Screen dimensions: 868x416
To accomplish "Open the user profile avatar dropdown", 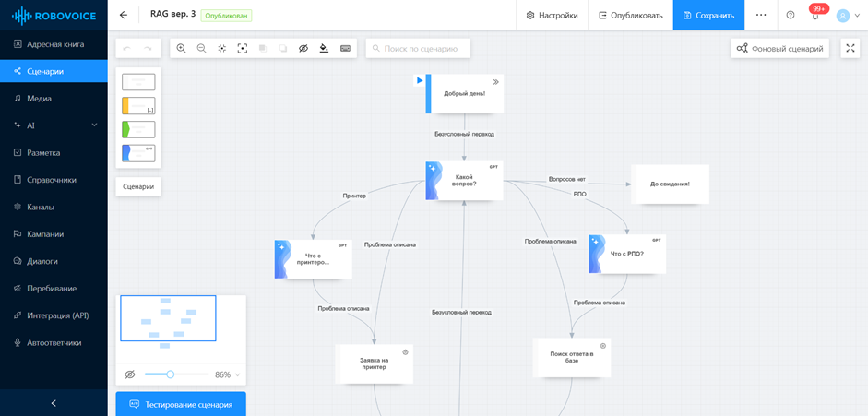I will click(848, 16).
